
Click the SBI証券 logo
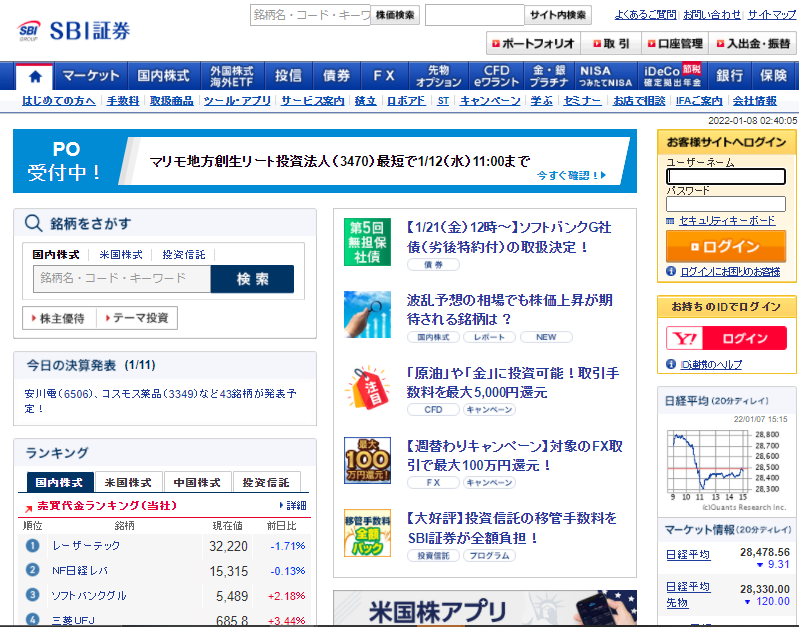tap(73, 31)
